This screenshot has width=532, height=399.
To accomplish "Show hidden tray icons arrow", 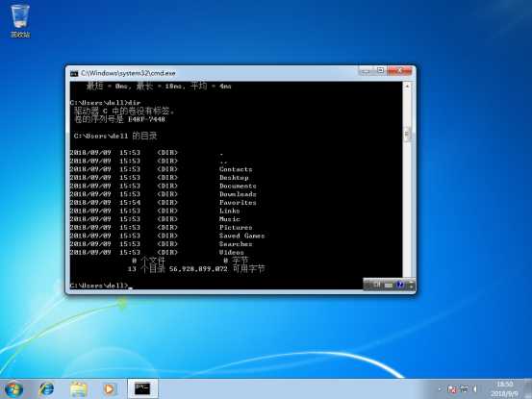I will click(x=440, y=389).
